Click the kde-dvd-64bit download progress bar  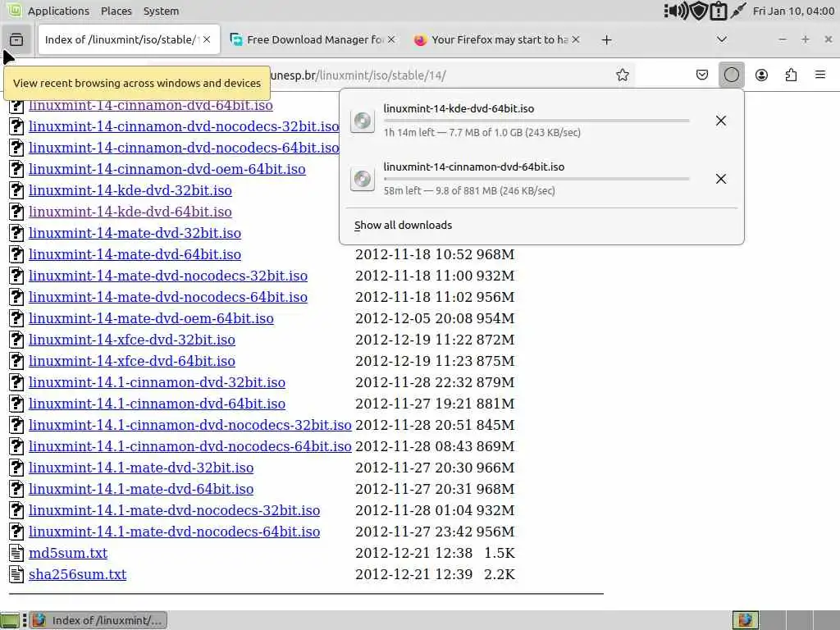[x=536, y=121]
